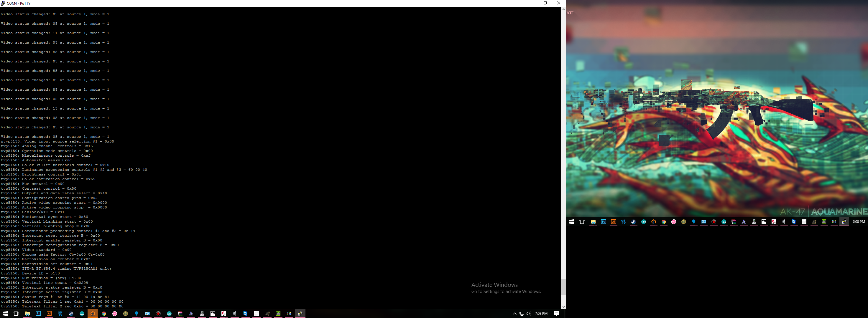Viewport: 868px width, 318px height.
Task: Click "Miscellaneous controls = 0xaf" line
Action: (45, 155)
